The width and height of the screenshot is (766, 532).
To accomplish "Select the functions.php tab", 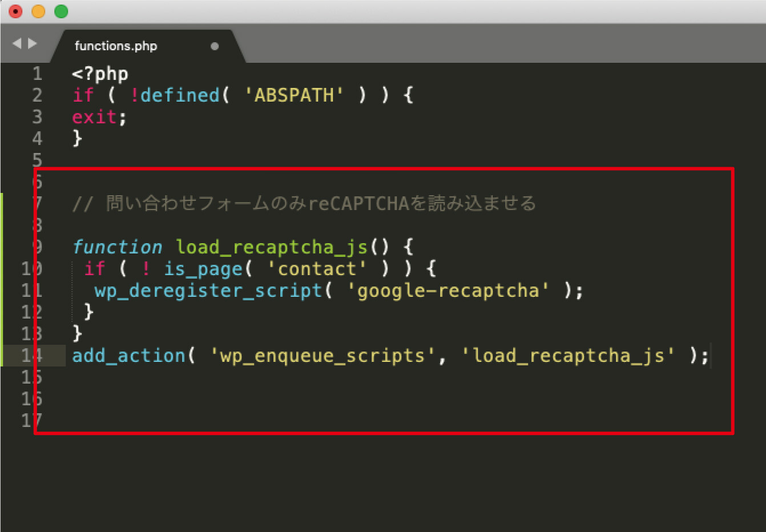I will [116, 46].
